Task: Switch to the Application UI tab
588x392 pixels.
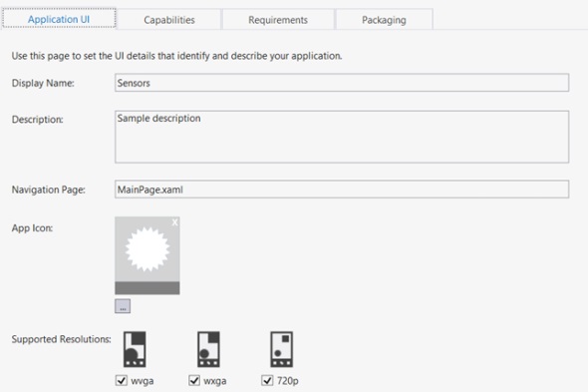Action: coord(59,19)
